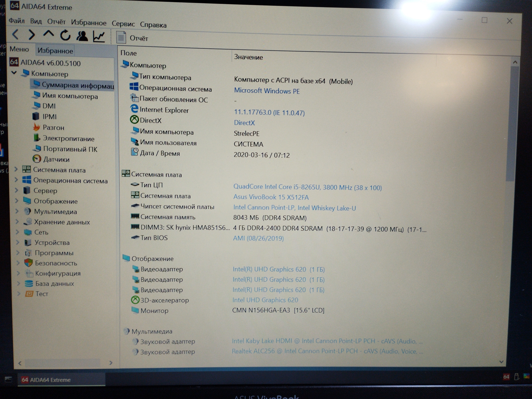Open the Электропитание tree item
Viewport: 532px width, 399px height.
click(x=64, y=138)
